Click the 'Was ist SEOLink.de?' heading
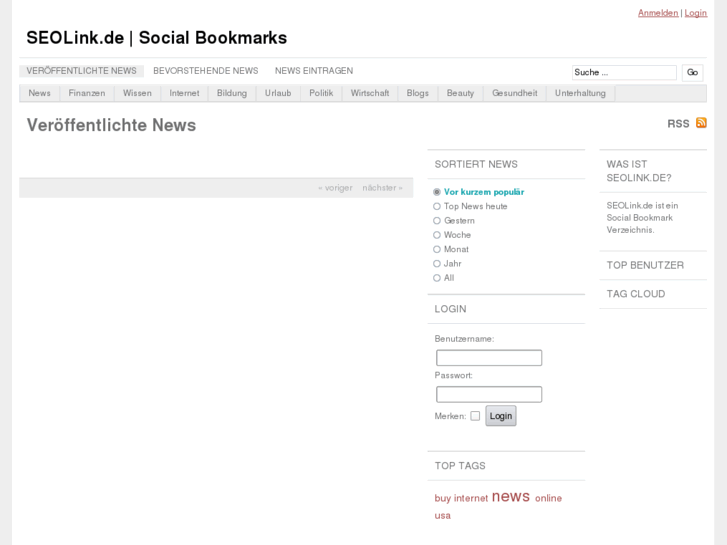The image size is (727, 545). (638, 171)
